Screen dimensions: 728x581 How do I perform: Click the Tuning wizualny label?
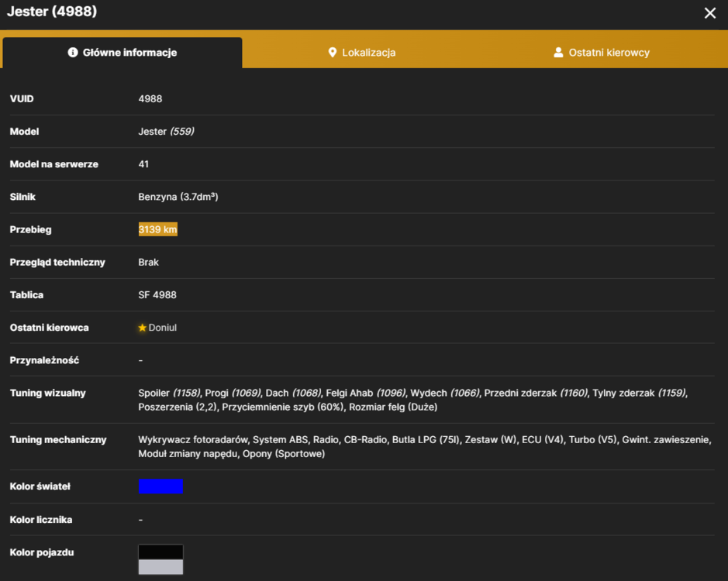tap(48, 393)
